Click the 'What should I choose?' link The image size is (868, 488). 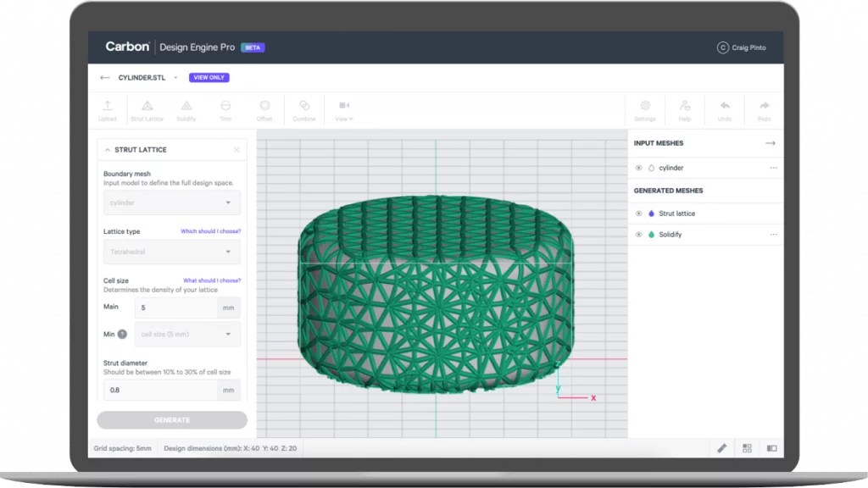point(211,280)
